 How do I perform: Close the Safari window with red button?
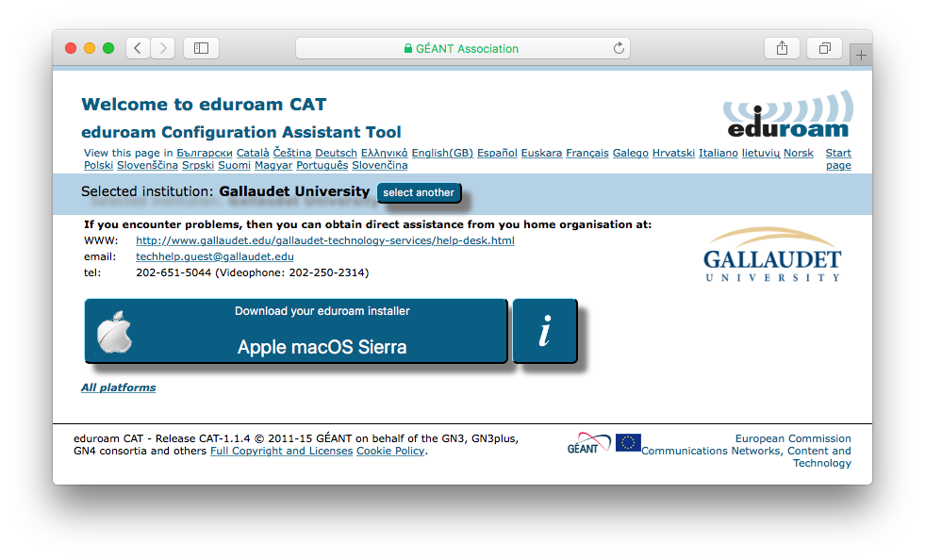coord(71,48)
